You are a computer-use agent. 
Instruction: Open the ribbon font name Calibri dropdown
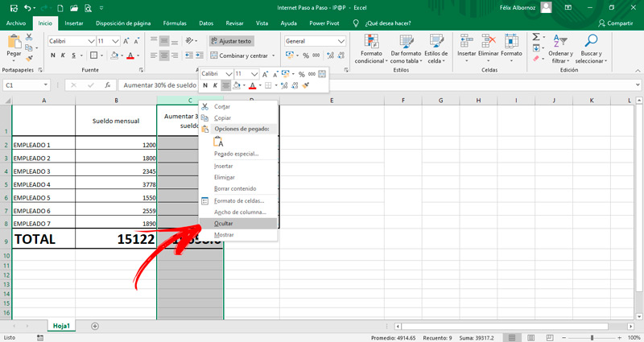click(x=91, y=41)
